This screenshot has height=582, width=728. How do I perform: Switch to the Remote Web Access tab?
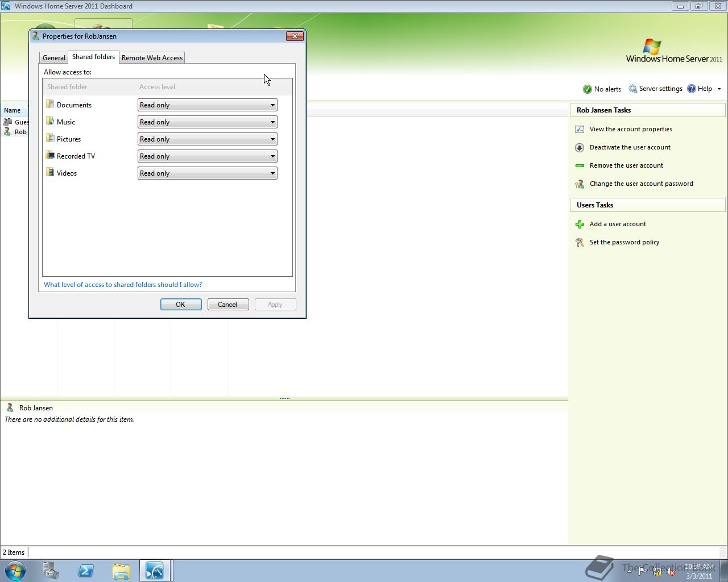pyautogui.click(x=152, y=58)
